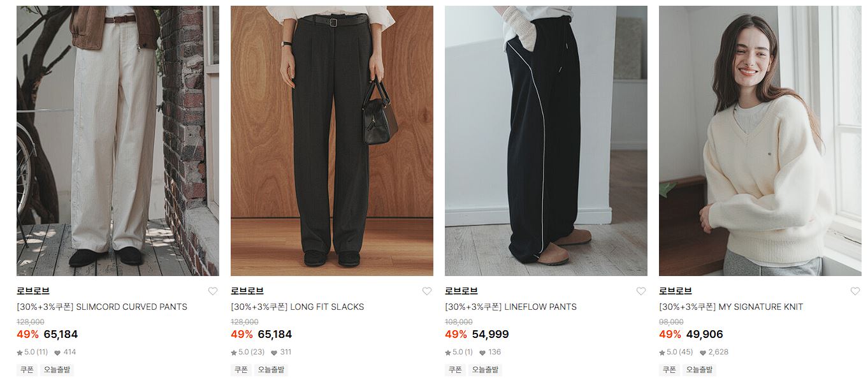Click 로브로브 brand name above LONG FIT SLACKS

point(247,291)
